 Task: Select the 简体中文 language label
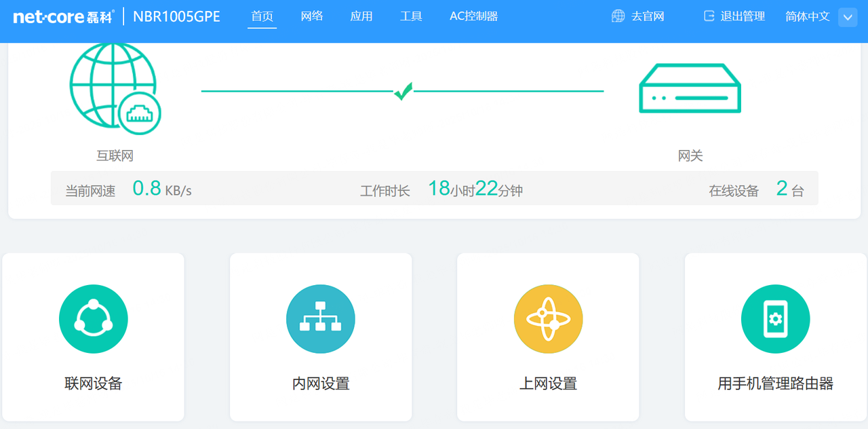[x=808, y=16]
